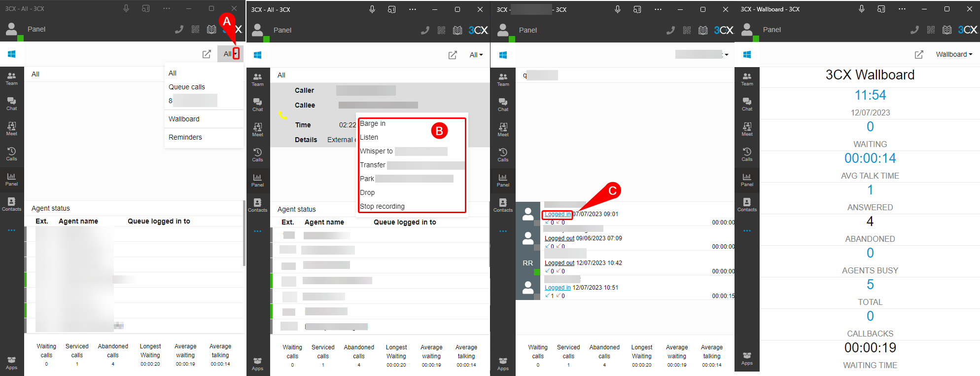Open Chat in the Wallboard window sidebar

tap(747, 104)
